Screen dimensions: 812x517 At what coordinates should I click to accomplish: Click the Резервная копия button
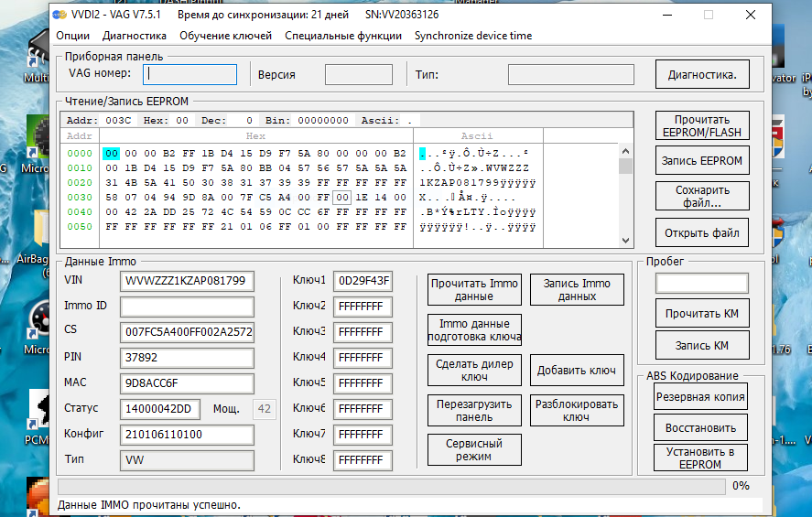(700, 397)
